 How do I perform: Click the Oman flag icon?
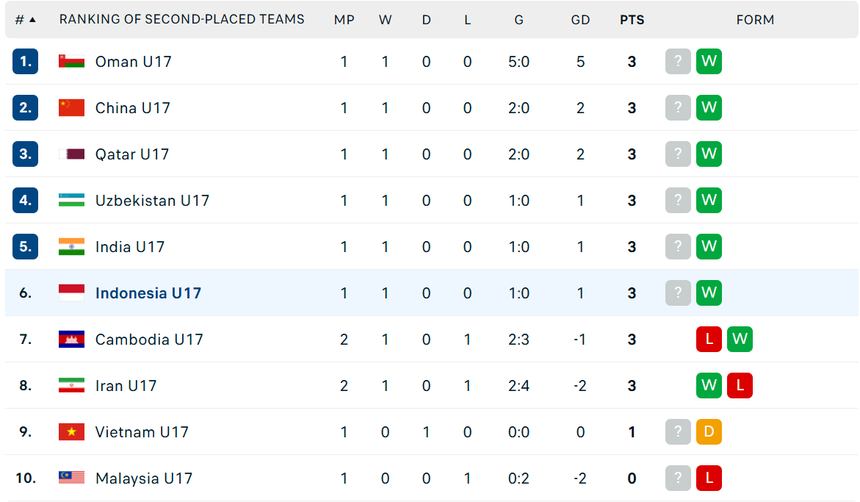(71, 62)
